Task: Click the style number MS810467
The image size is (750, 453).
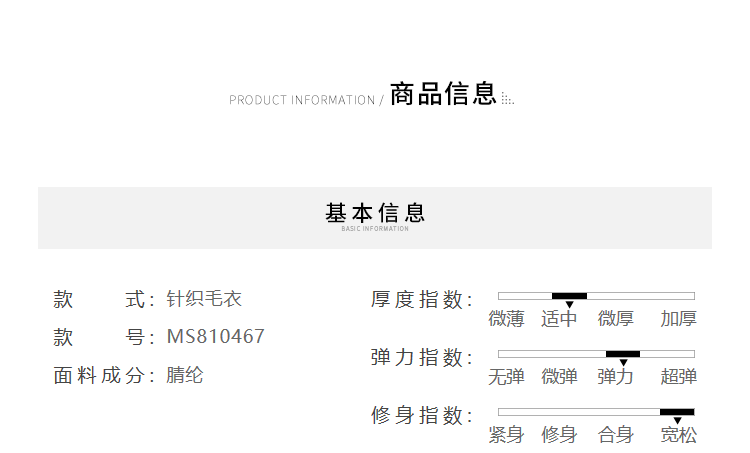Action: pos(215,336)
